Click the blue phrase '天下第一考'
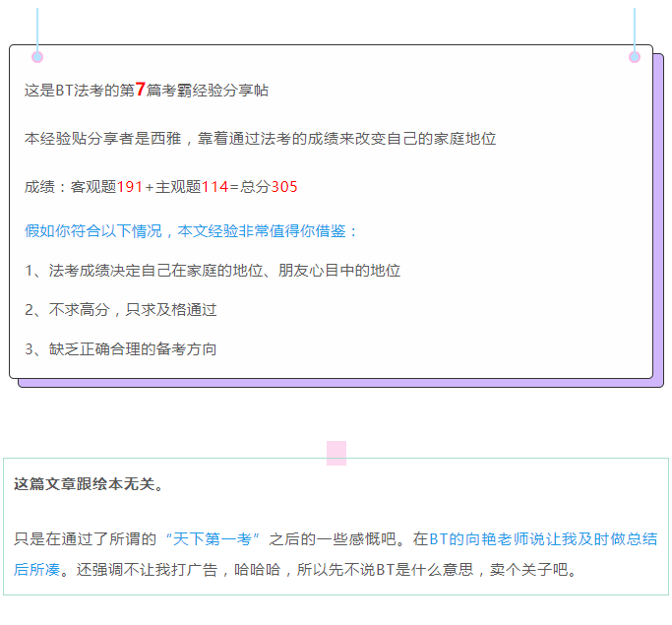The width and height of the screenshot is (672, 625). [x=213, y=538]
